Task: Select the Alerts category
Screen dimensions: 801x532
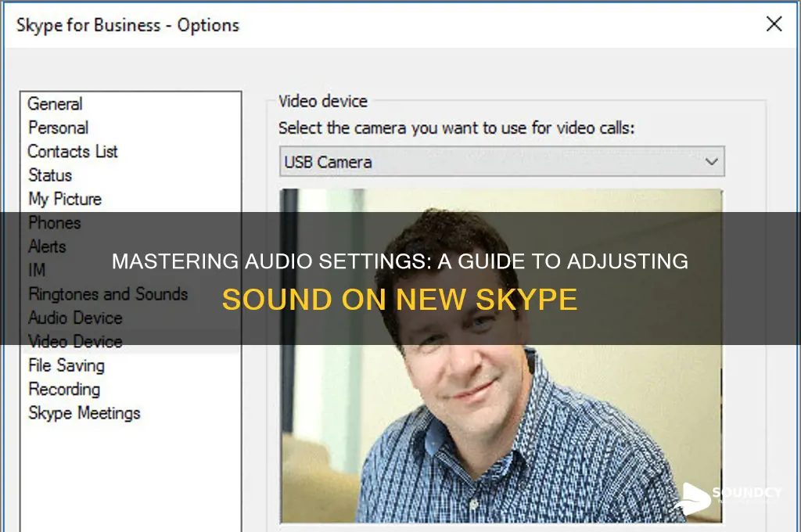Action: [x=47, y=246]
